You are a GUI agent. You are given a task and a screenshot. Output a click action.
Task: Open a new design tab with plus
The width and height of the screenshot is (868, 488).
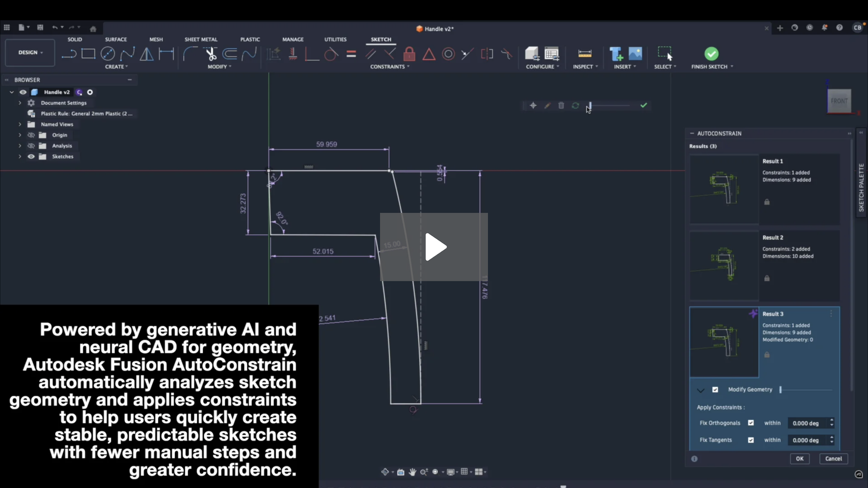780,28
